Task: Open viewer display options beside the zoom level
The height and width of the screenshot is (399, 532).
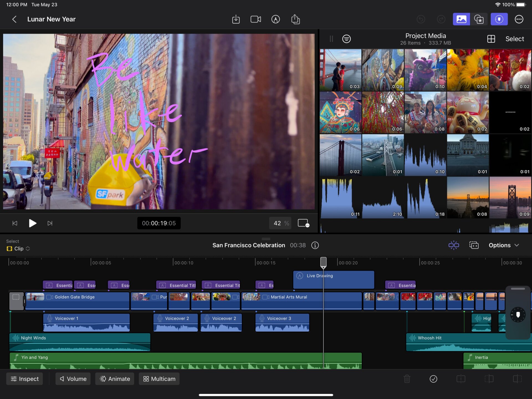Action: click(x=303, y=223)
